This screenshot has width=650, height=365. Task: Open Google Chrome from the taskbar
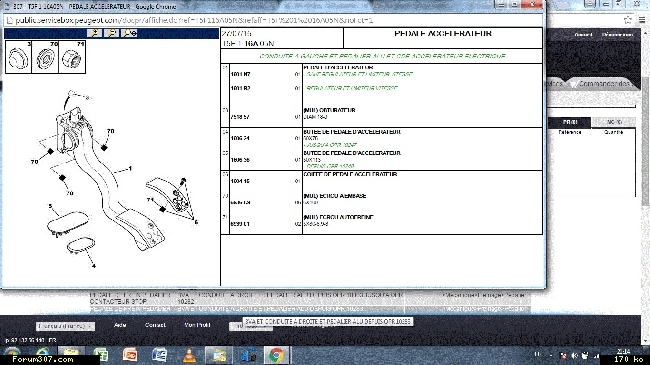(276, 355)
